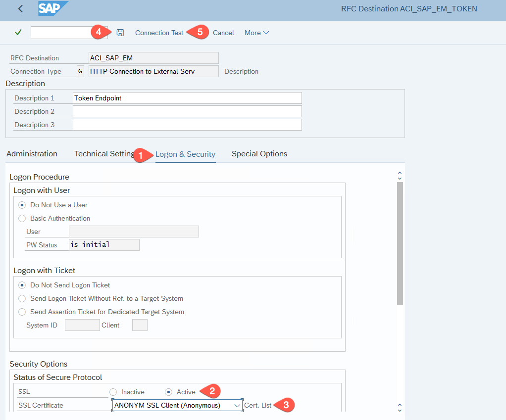Click Connection Type code field G

pos(80,71)
